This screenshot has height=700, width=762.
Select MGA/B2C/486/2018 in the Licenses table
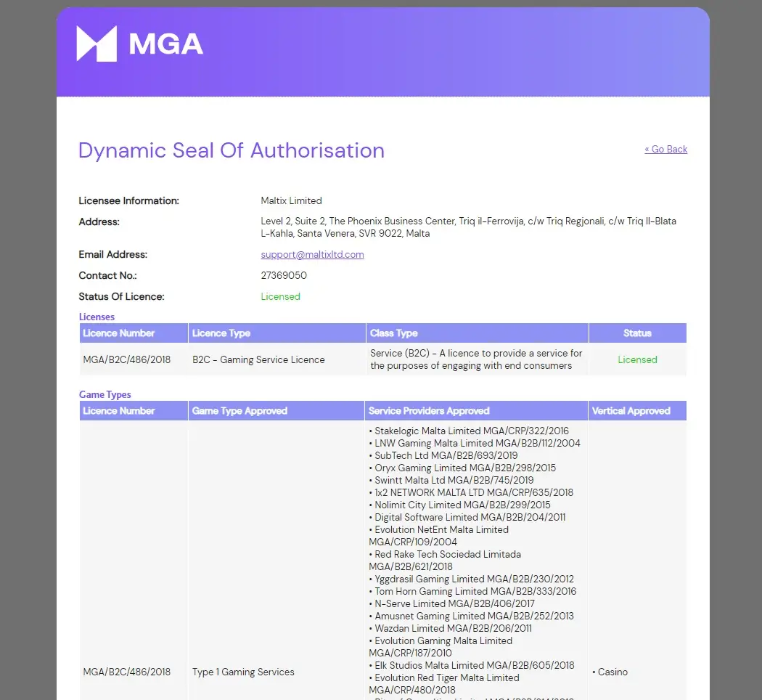coord(127,359)
